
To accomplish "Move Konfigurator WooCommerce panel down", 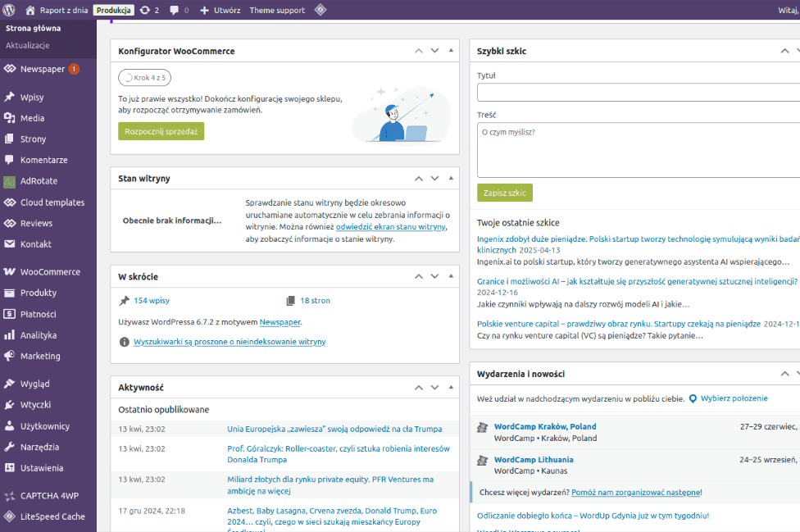I will click(434, 51).
